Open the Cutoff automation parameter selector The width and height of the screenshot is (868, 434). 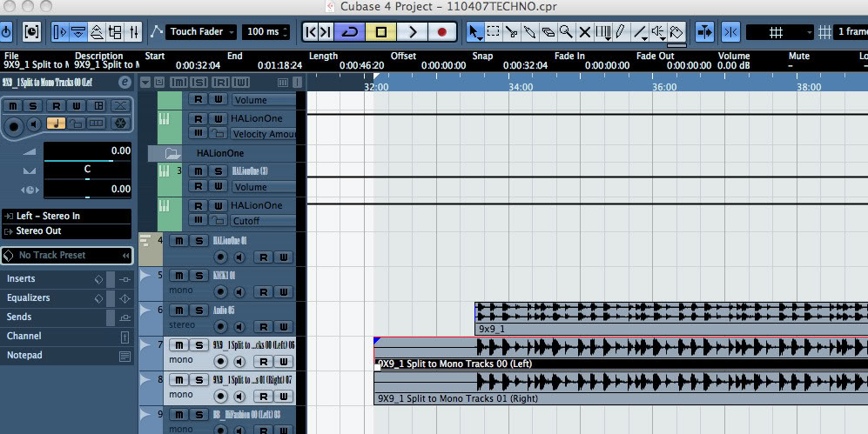coord(263,221)
